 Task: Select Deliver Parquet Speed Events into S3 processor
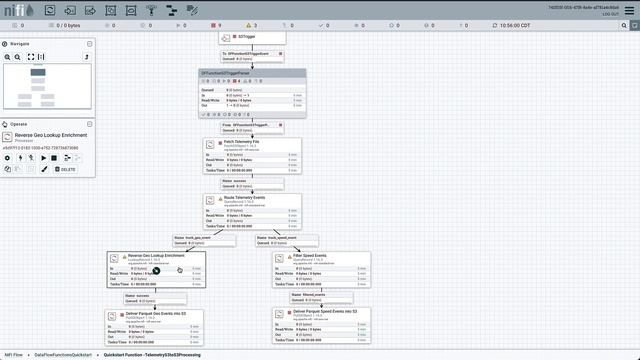tap(322, 326)
